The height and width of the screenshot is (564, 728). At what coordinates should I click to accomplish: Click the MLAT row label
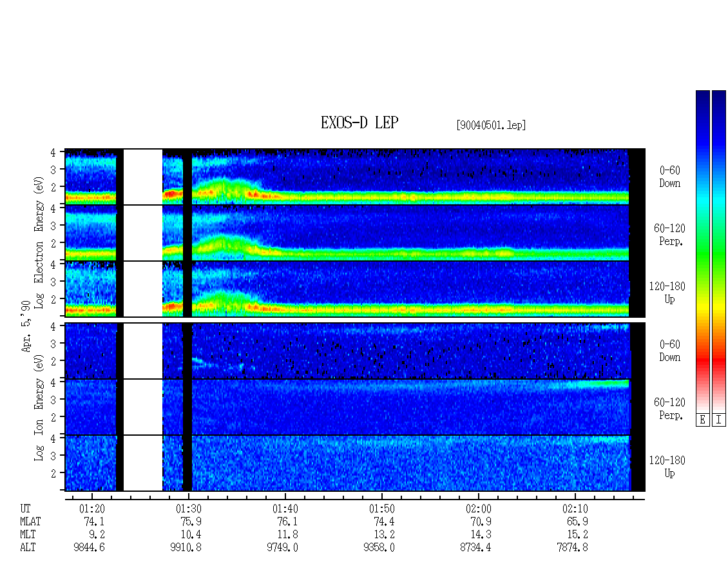click(x=30, y=521)
